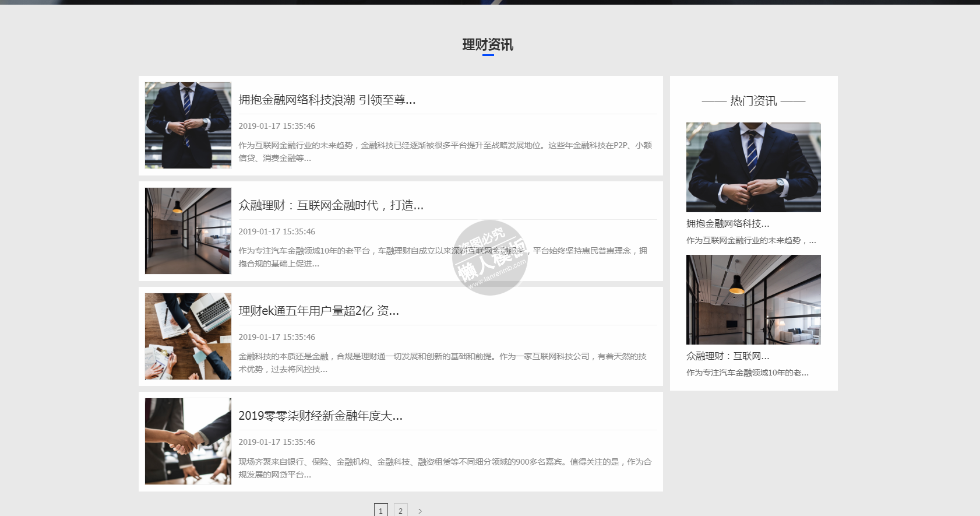The image size is (980, 516).
Task: Open hot news businessman suit image
Action: [753, 167]
